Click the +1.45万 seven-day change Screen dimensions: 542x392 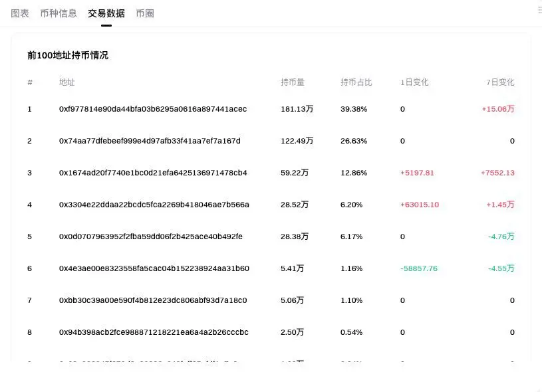(x=501, y=205)
